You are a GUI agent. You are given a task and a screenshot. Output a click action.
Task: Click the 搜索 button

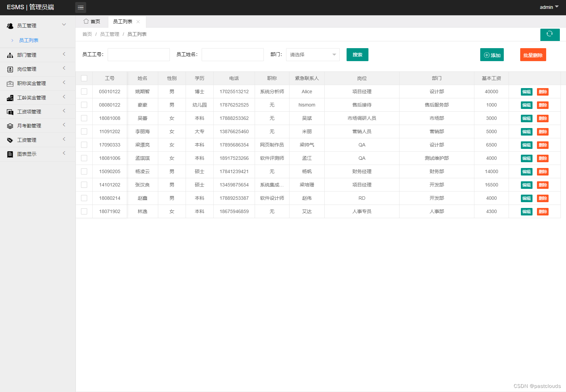click(358, 55)
